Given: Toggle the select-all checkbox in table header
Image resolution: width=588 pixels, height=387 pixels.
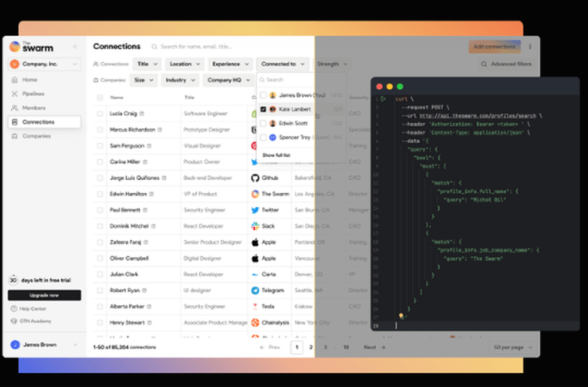Looking at the screenshot, I should coord(100,97).
